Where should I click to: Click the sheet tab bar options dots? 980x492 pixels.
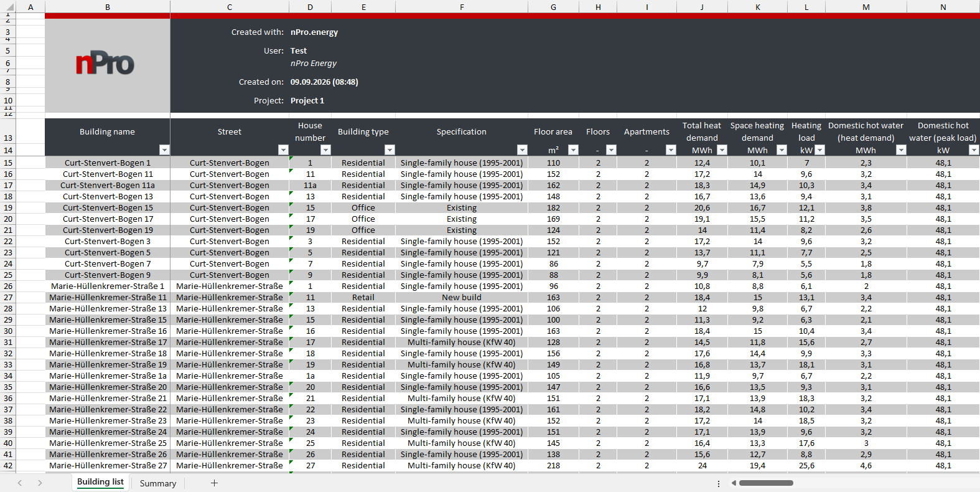tap(718, 483)
